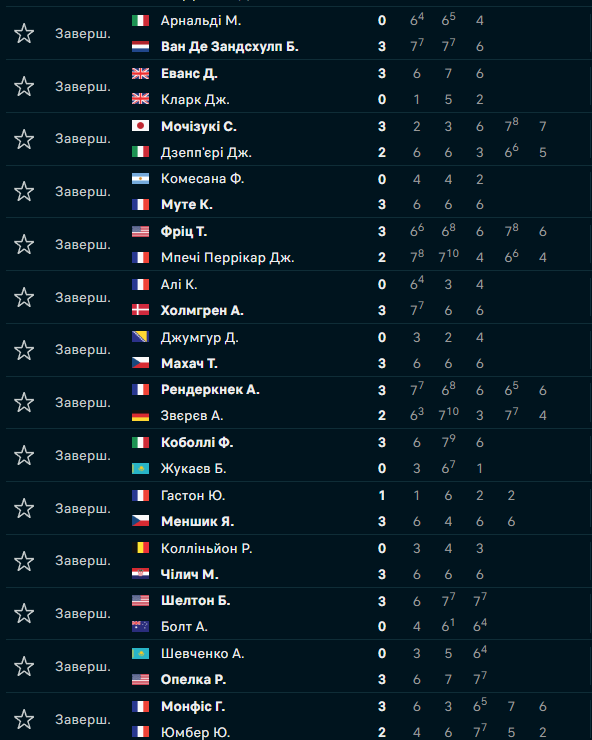Select Зверєв А. player name

coord(192,415)
